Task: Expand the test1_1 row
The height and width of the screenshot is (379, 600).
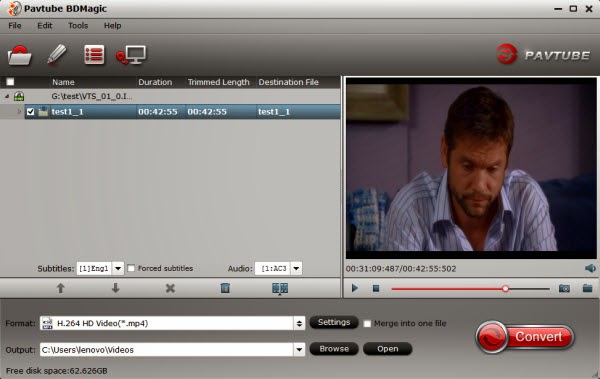Action: pos(19,112)
